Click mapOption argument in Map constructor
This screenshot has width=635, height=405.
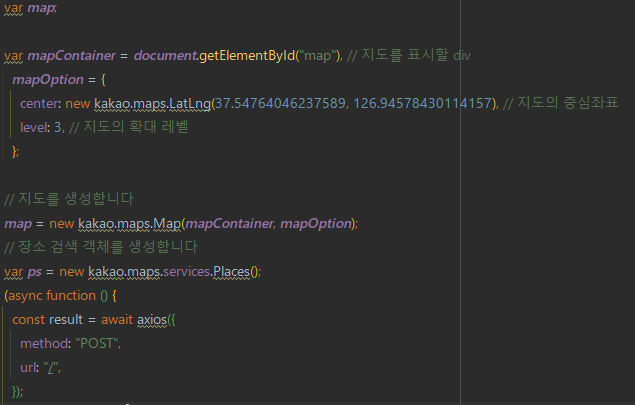(316, 224)
